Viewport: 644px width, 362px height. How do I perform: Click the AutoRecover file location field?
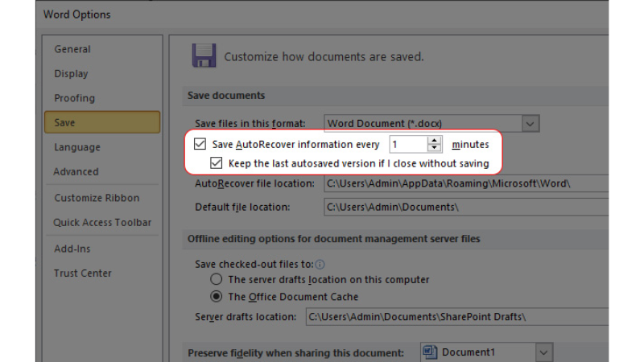[x=466, y=183]
